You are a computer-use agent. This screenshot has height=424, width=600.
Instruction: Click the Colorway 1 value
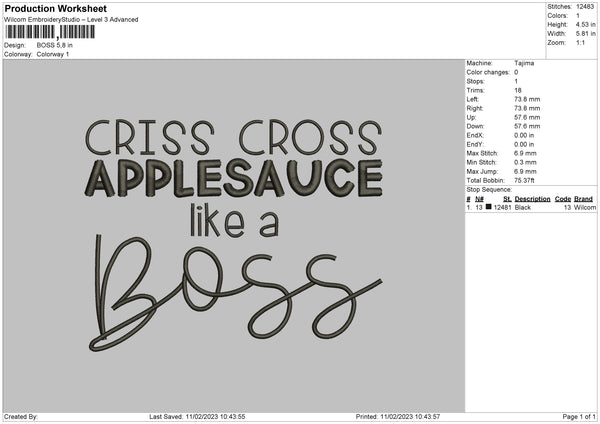[53, 54]
